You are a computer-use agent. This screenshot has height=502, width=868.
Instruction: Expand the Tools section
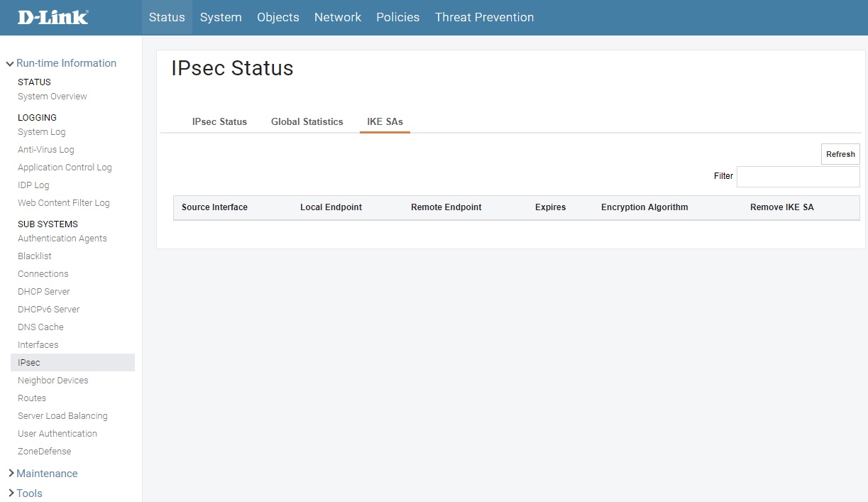29,493
